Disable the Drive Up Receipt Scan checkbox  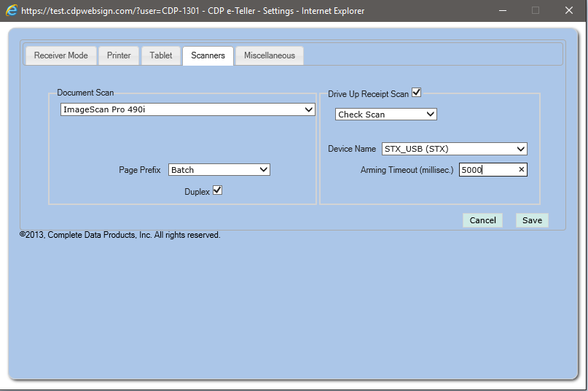pos(417,93)
